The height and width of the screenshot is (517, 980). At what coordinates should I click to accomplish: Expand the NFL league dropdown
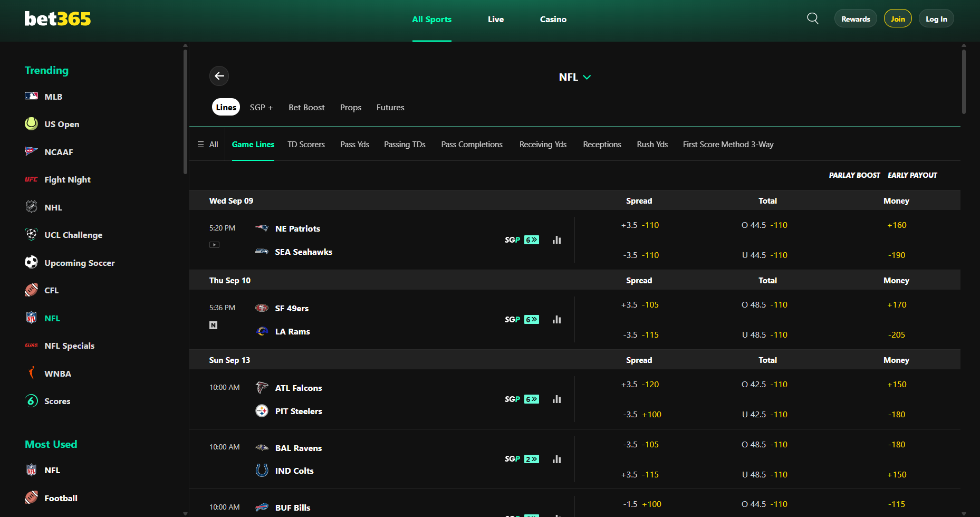coord(575,77)
